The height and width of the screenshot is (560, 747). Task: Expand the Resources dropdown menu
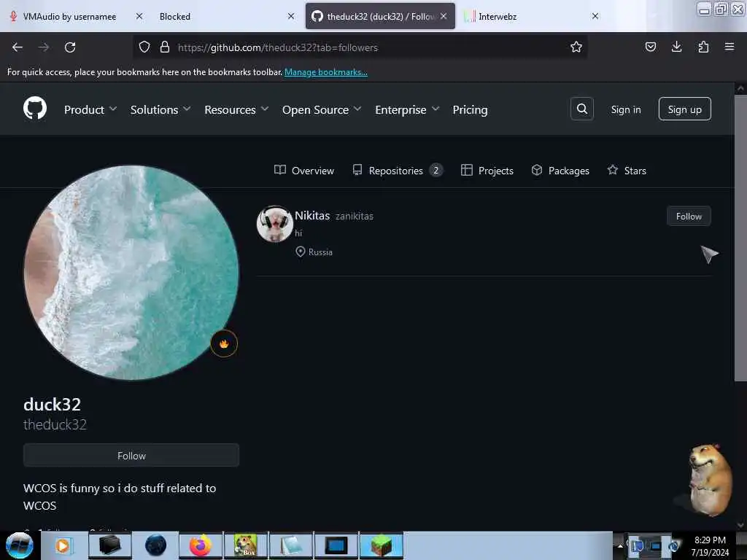point(236,109)
